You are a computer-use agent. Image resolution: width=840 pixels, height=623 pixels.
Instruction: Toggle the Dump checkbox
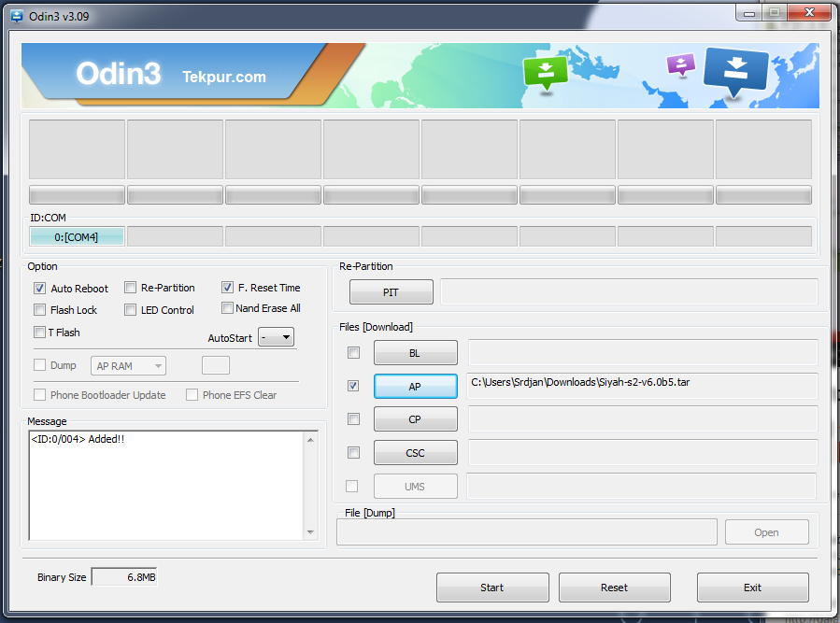click(39, 365)
